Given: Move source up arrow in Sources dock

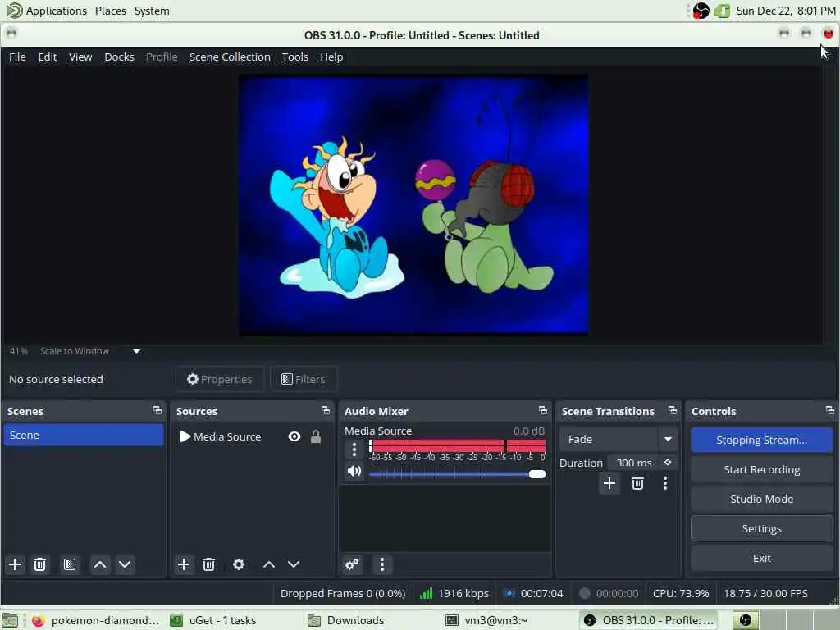Looking at the screenshot, I should point(269,564).
